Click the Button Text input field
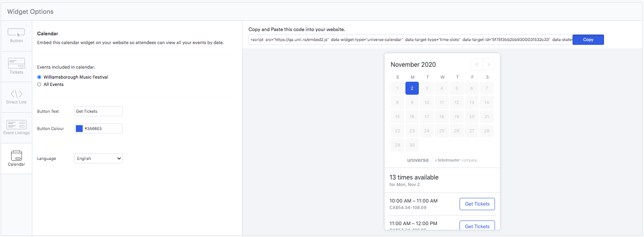 [98, 111]
